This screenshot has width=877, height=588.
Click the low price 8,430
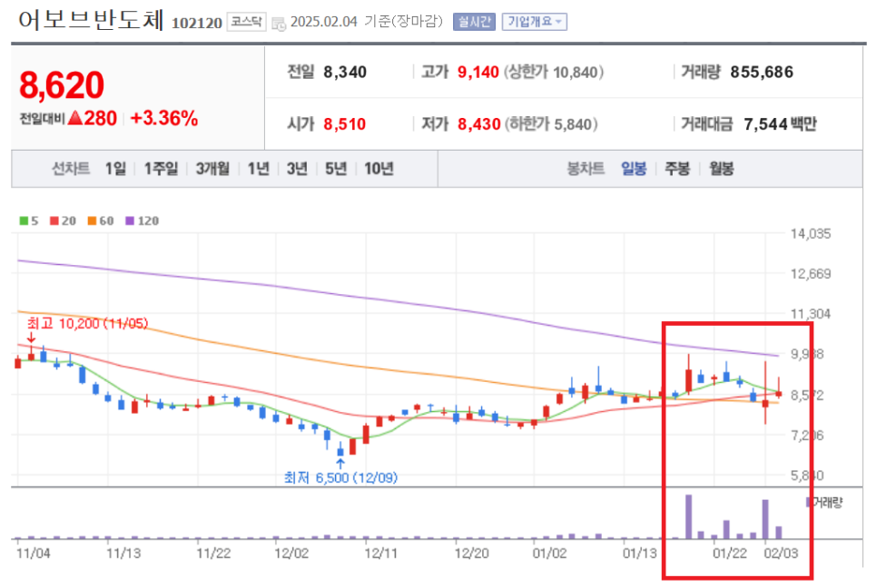478,124
